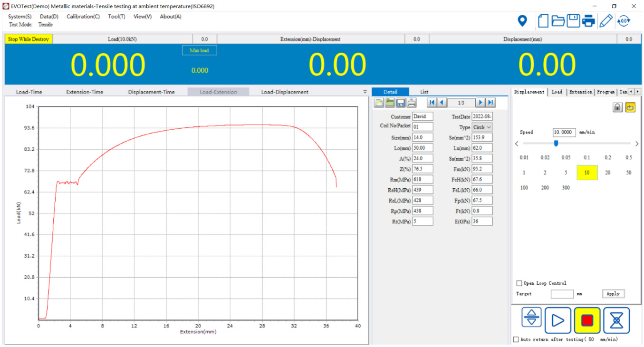Screen dimensions: 644x347
Task: Click the green open folder icon in Detail panel
Action: tap(390, 103)
